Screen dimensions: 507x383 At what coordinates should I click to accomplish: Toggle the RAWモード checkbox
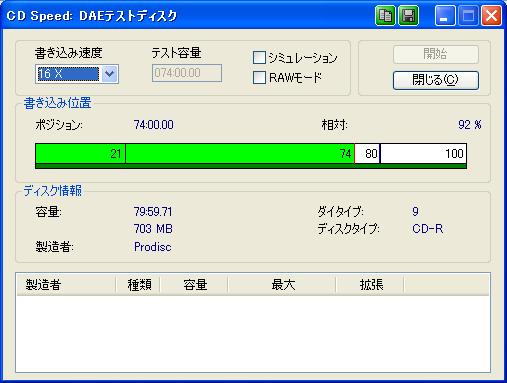[x=259, y=77]
